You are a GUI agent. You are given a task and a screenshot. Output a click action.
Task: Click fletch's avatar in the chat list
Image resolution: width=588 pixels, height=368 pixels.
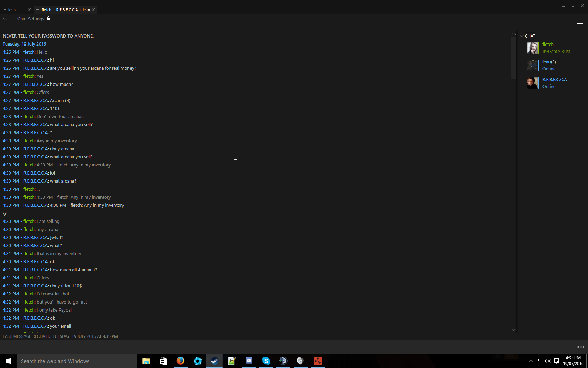tap(532, 48)
